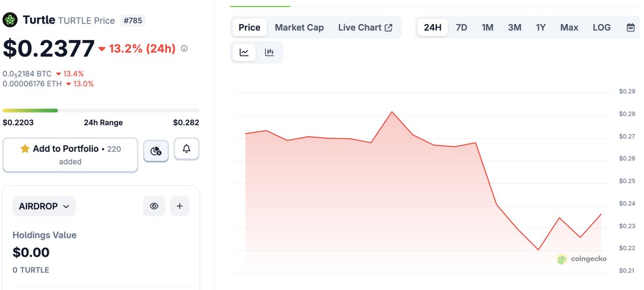
Task: Click the 24h Range progress bar
Action: pos(101,110)
